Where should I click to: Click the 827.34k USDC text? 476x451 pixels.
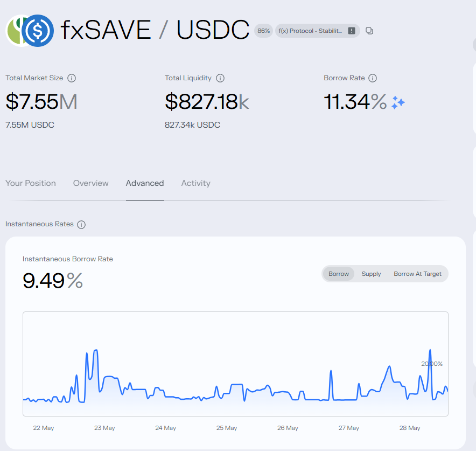192,125
